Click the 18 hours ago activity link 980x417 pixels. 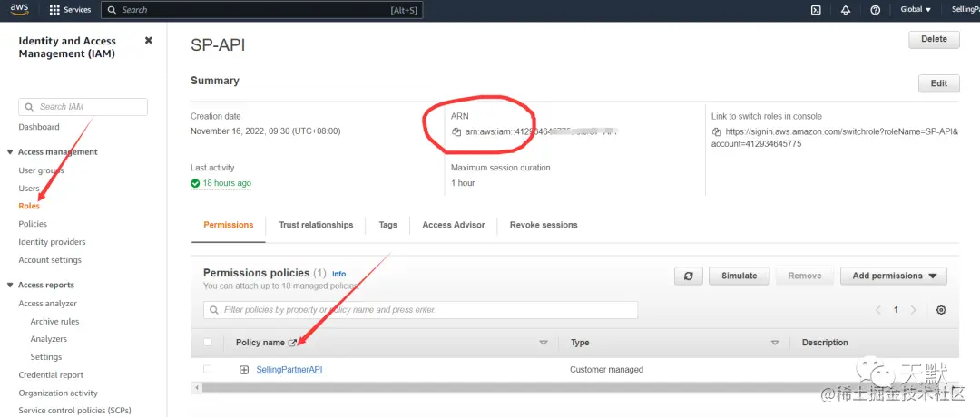pos(227,183)
